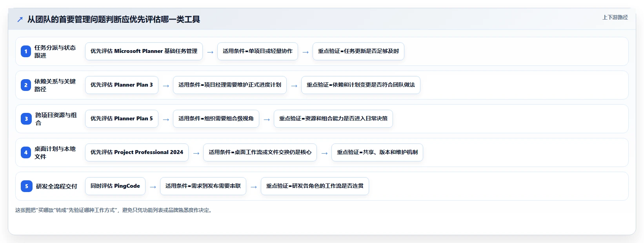Viewport: 644px width, 243px height.
Task: Click the arrow icon beside the diagram title
Action: click(20, 19)
